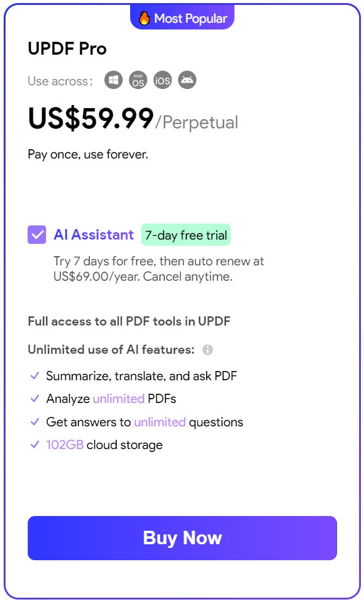Click the Most Popular tab badge

[182, 18]
